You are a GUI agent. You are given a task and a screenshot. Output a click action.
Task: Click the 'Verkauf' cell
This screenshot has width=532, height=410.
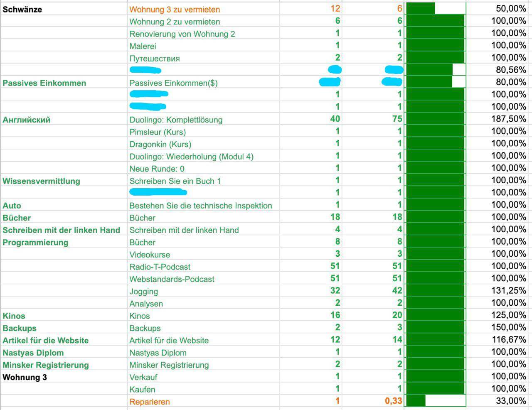[203, 377]
